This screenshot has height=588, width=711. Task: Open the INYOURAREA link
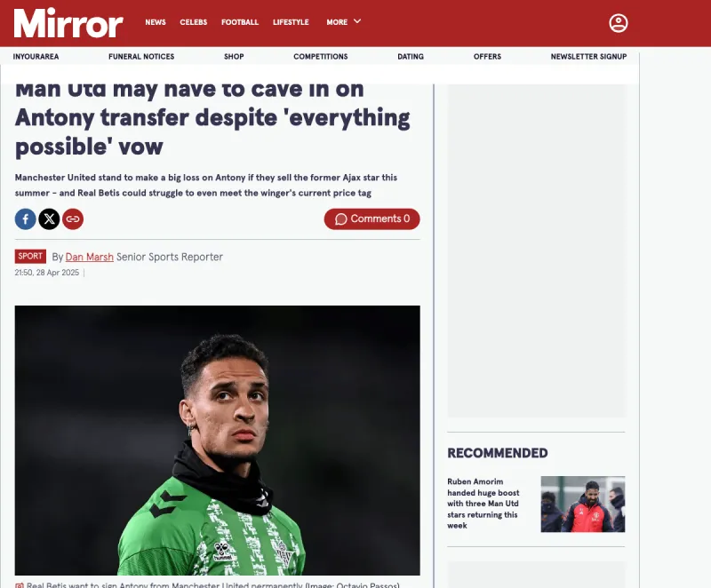point(36,57)
